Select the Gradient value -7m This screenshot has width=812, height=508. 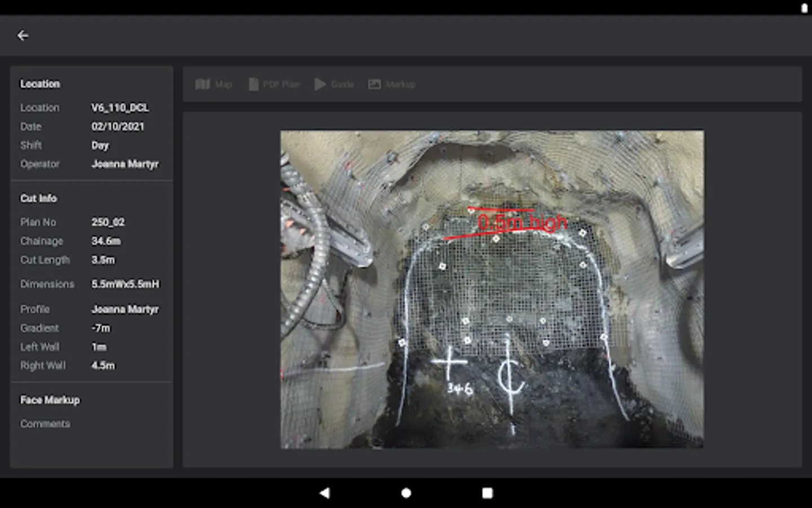pyautogui.click(x=101, y=328)
